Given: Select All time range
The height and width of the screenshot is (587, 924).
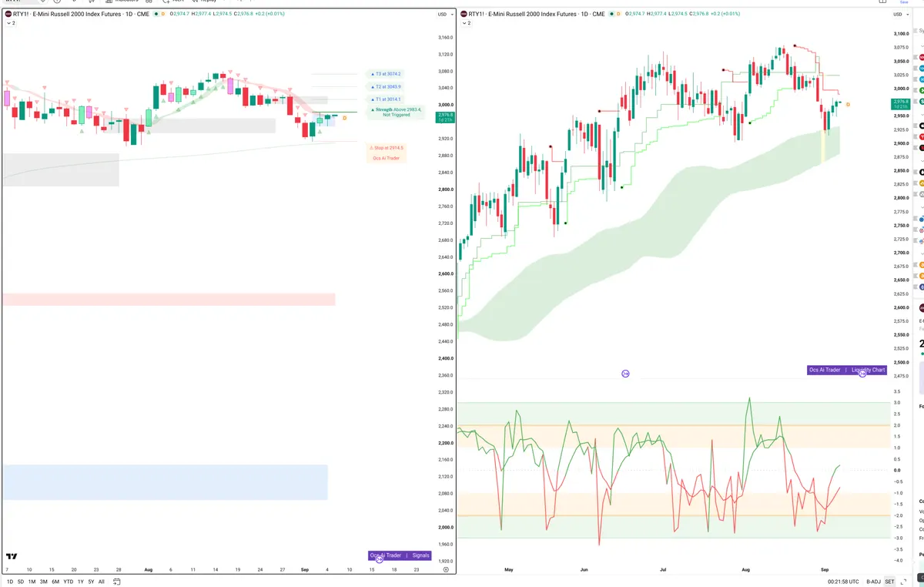Looking at the screenshot, I should coord(101,582).
